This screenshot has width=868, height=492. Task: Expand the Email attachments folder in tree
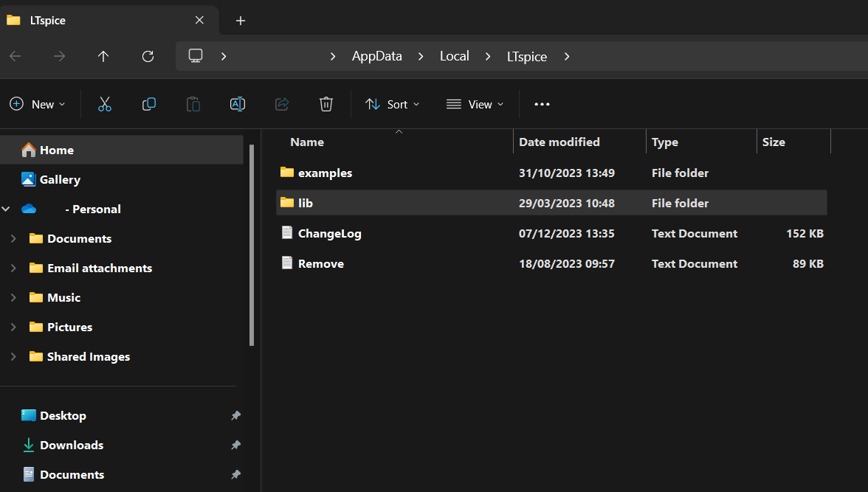(13, 268)
